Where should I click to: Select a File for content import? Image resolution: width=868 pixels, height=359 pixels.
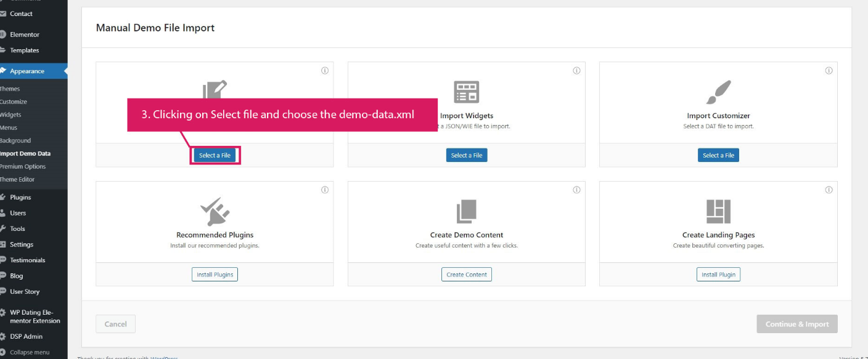click(x=215, y=155)
